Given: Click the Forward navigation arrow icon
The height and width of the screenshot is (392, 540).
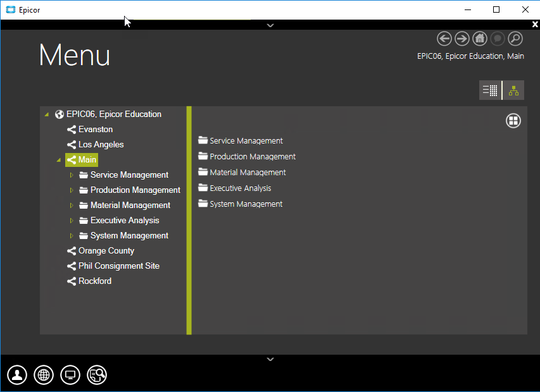Looking at the screenshot, I should pyautogui.click(x=462, y=39).
